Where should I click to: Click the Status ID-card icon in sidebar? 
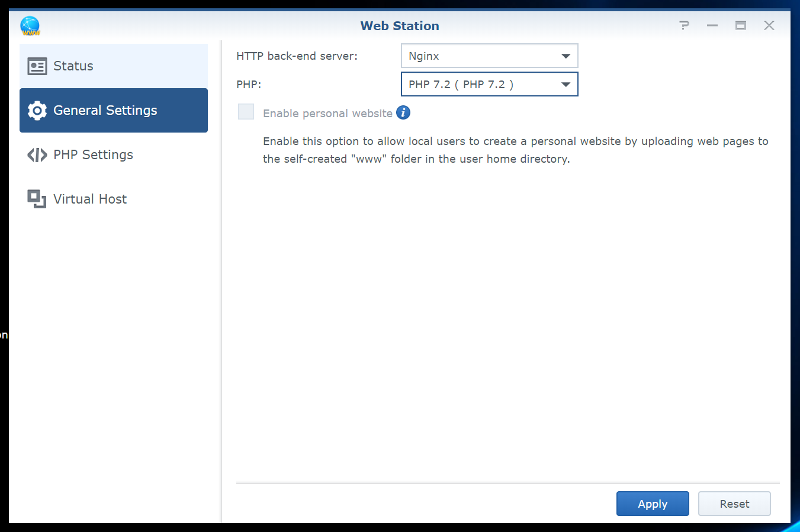37,66
